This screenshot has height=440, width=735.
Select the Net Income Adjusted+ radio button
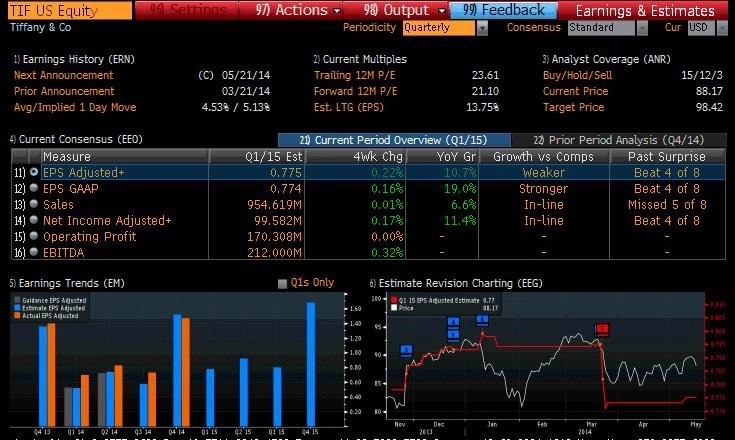[x=34, y=220]
